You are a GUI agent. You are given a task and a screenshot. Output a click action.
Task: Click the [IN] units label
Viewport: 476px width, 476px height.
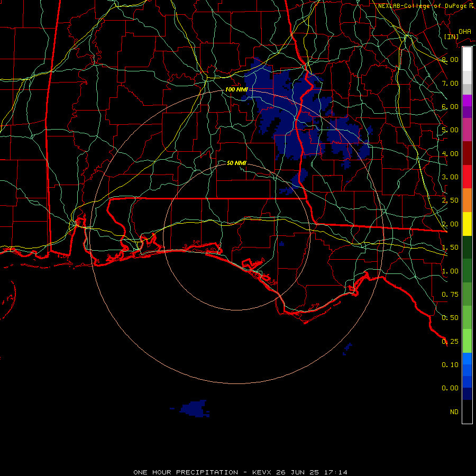pos(451,36)
